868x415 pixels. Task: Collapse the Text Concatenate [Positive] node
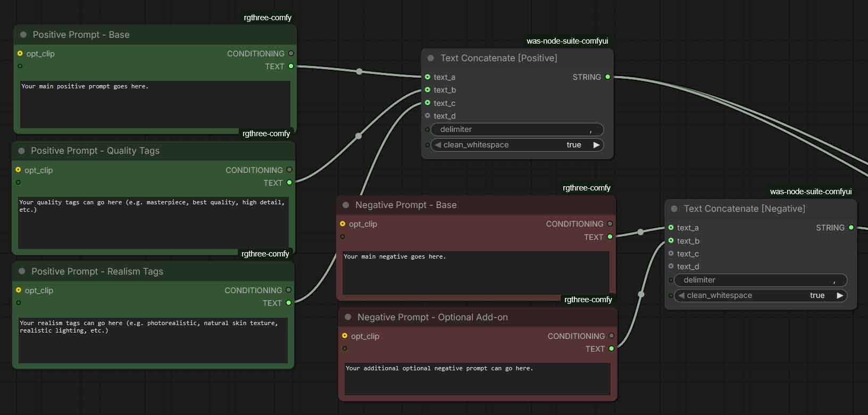431,58
